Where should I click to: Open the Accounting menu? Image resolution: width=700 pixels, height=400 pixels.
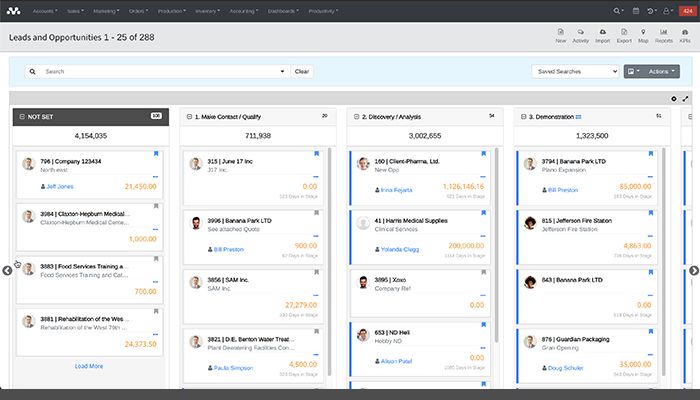coord(243,11)
